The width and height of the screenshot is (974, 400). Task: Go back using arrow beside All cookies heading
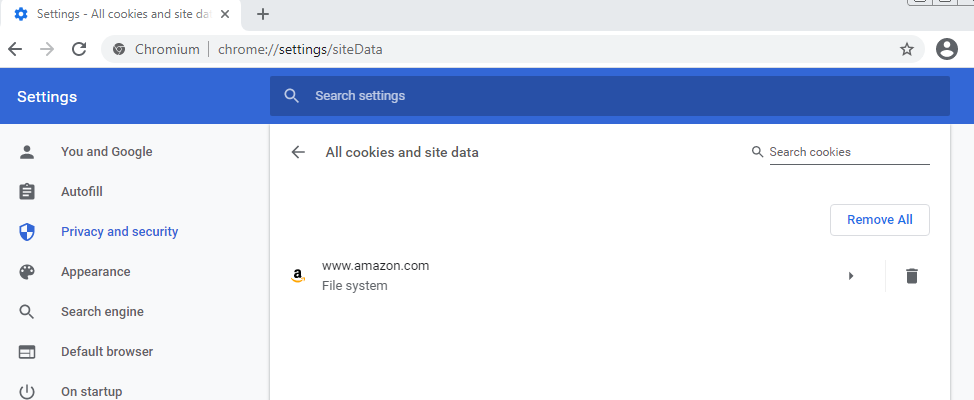tap(298, 152)
